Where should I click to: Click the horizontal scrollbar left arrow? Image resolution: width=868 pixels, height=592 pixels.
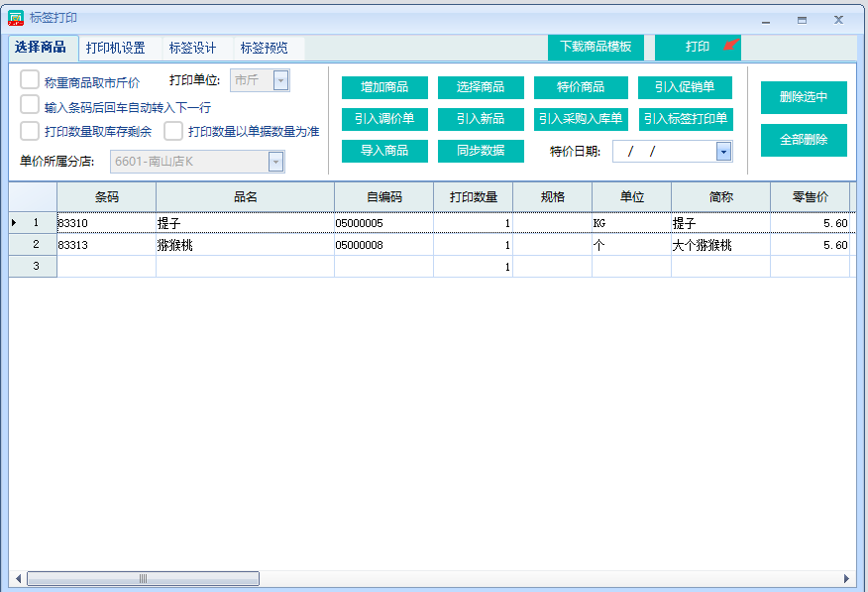tap(18, 579)
